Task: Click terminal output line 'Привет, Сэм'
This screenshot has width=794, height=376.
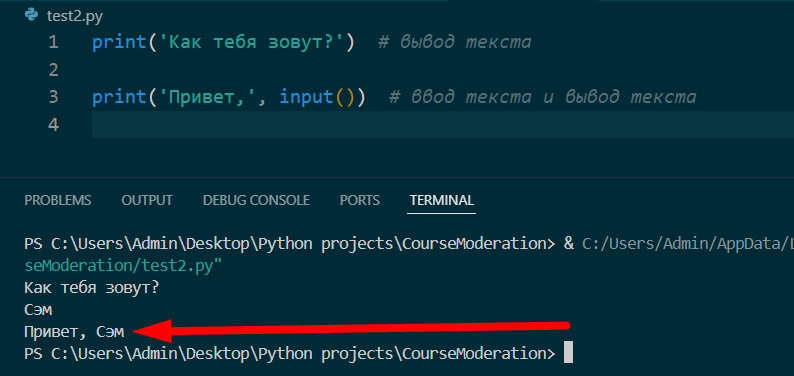Action: pyautogui.click(x=74, y=332)
